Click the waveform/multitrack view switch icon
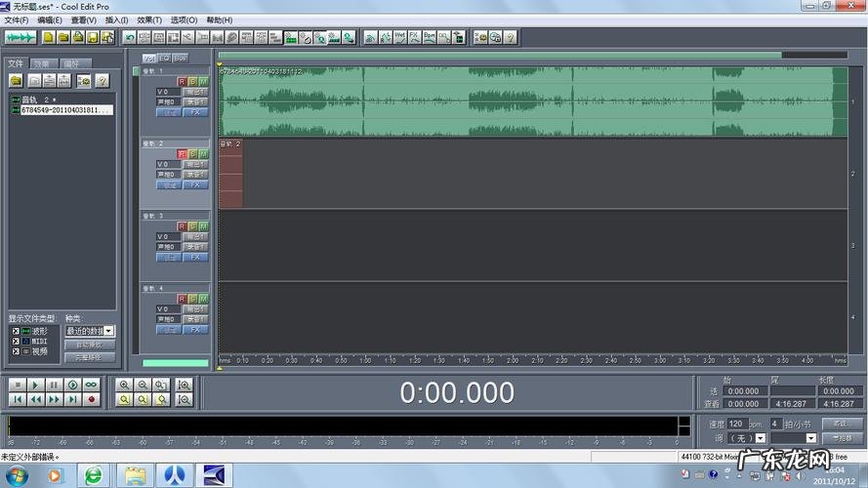This screenshot has width=868, height=488. point(20,37)
